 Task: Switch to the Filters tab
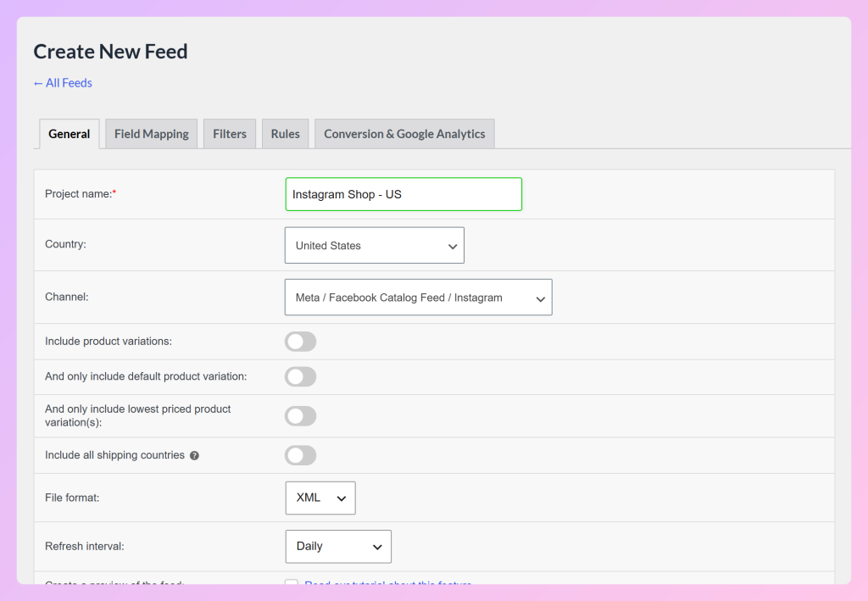click(230, 134)
